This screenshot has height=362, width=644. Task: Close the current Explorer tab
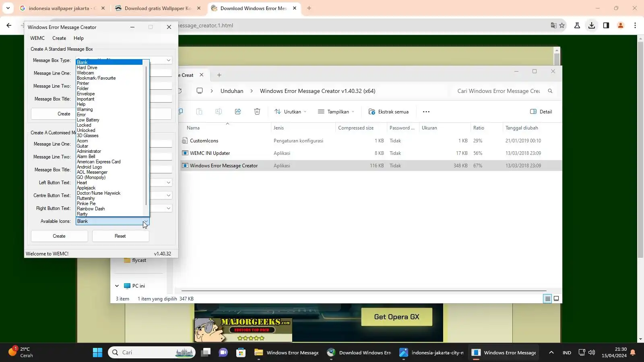pos(202,75)
